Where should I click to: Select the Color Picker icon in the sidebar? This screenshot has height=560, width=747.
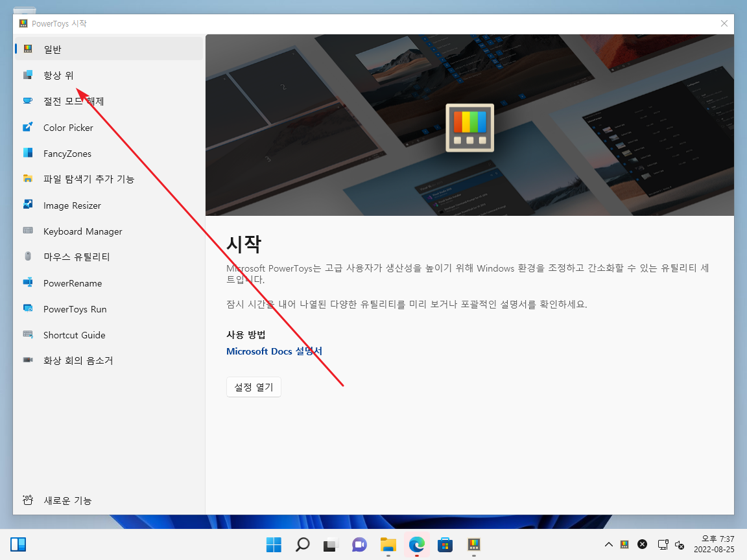pyautogui.click(x=28, y=127)
